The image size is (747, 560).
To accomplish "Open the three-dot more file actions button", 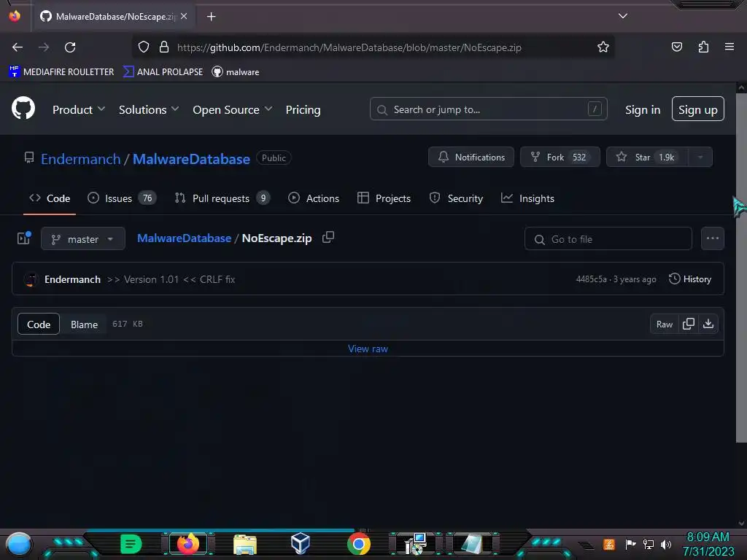I will (713, 238).
